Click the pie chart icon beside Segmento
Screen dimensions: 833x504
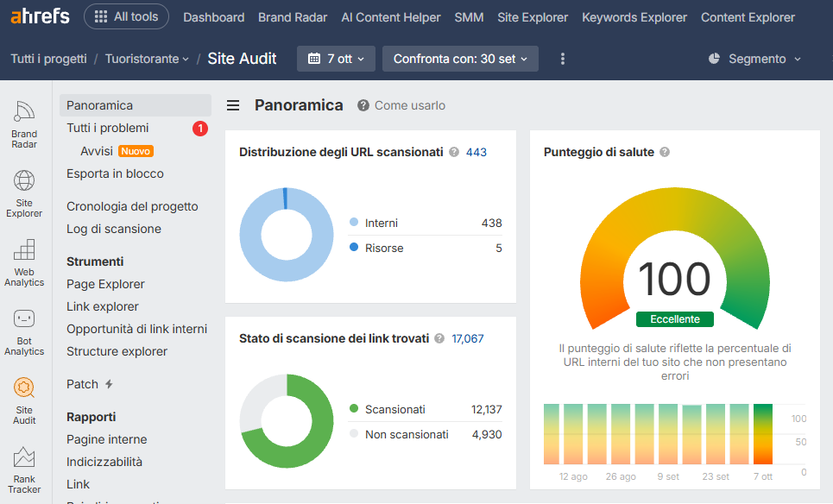coord(714,59)
